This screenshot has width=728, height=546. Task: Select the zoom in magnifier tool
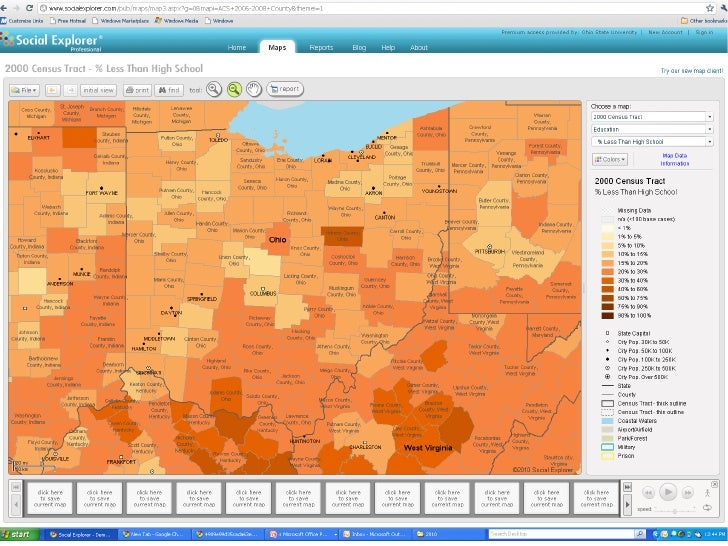point(213,89)
